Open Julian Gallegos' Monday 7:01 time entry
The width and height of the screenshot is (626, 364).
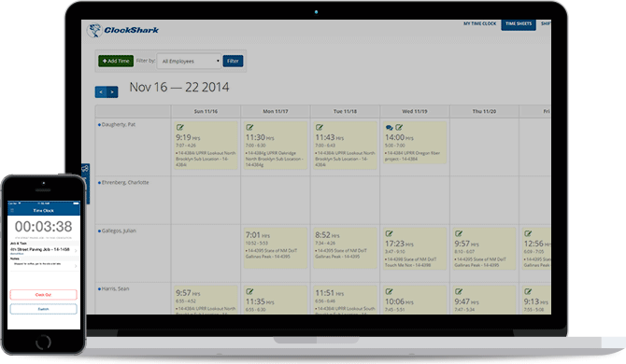[x=275, y=247]
